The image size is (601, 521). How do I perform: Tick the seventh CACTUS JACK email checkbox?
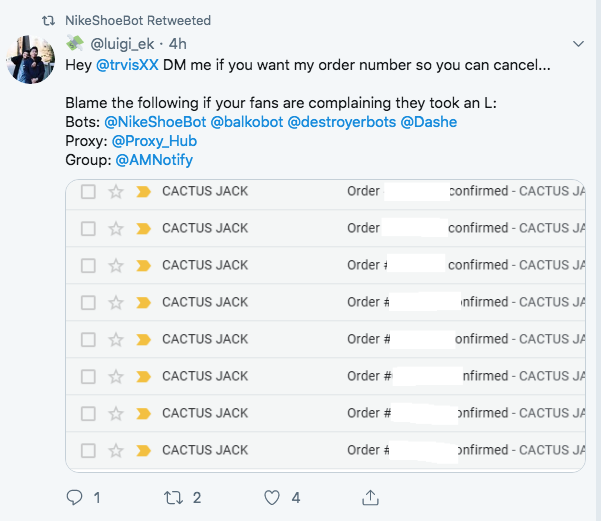[88, 413]
